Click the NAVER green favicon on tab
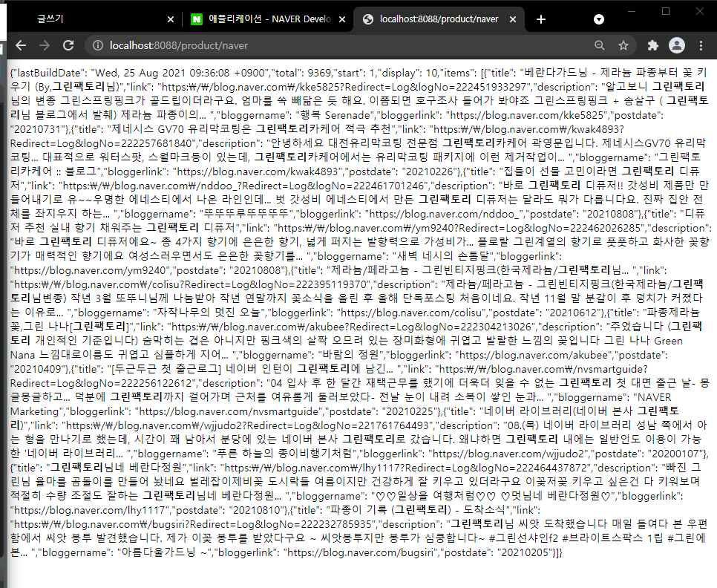This screenshot has height=588, width=717. 197,19
